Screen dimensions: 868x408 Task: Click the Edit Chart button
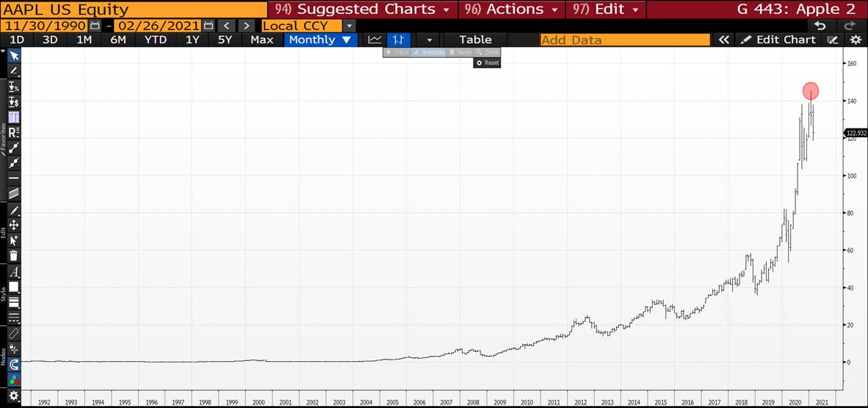coord(779,40)
